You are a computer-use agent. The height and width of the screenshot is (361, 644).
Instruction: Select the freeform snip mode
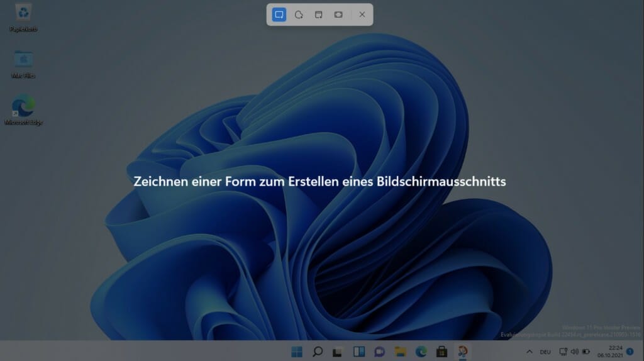click(x=299, y=15)
